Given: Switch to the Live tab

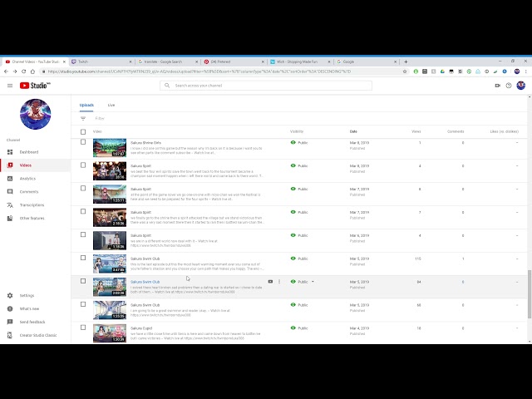Looking at the screenshot, I should (111, 106).
